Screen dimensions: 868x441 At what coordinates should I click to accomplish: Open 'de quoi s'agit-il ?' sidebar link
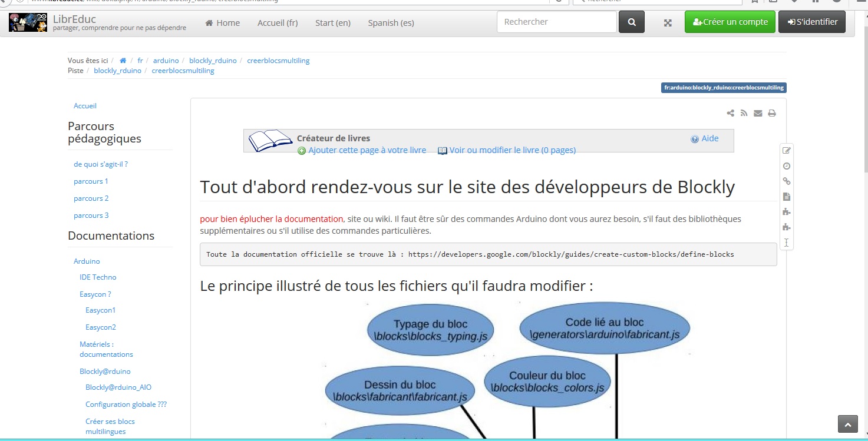point(101,164)
